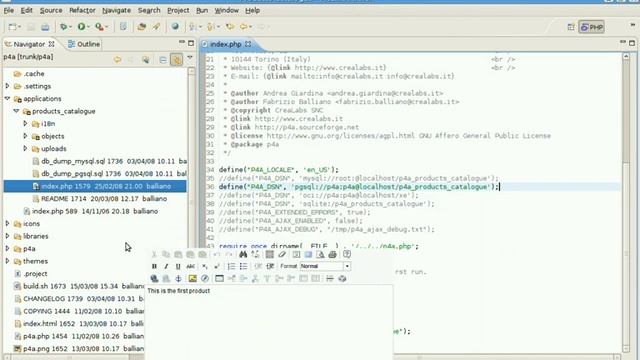Click line 34 define P4A_LOCALE code
This screenshot has width=640, height=360.
click(x=279, y=170)
